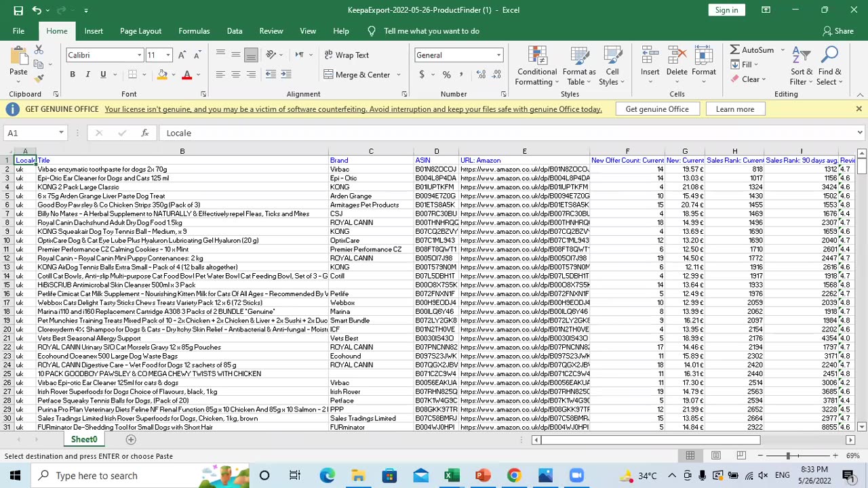Click the license not genuine warning link
This screenshot has height=488, width=868.
[353, 109]
